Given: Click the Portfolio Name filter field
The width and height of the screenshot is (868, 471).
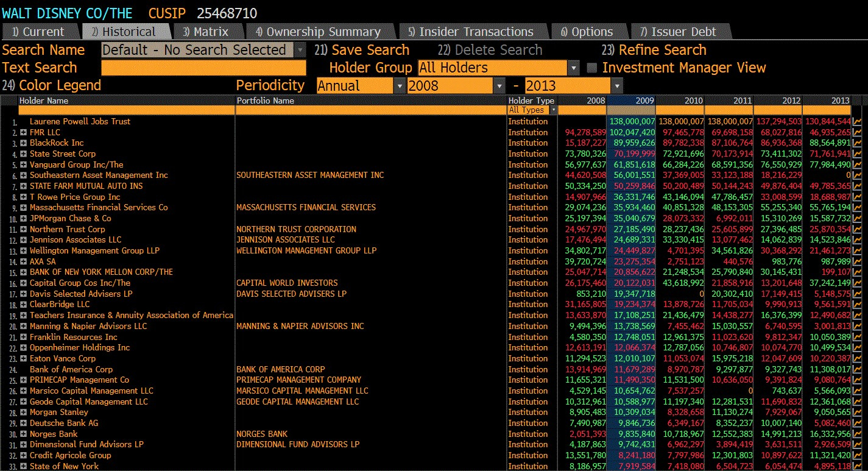Looking at the screenshot, I should coord(371,110).
